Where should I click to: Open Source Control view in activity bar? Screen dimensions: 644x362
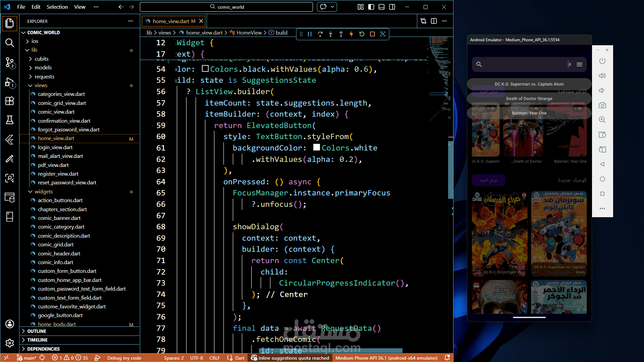tap(9, 62)
